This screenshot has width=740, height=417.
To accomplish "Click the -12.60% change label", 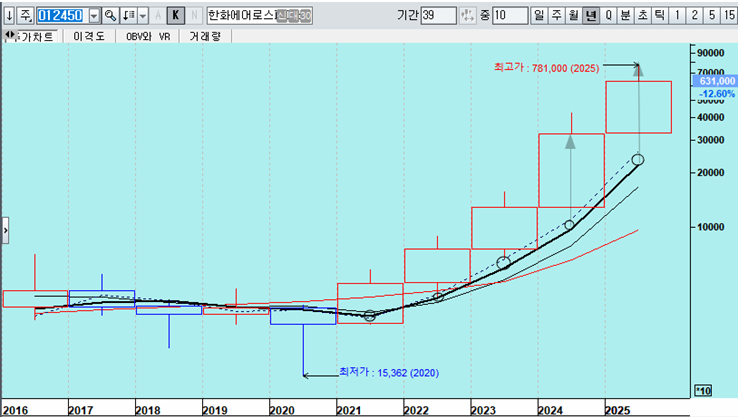I will 717,94.
